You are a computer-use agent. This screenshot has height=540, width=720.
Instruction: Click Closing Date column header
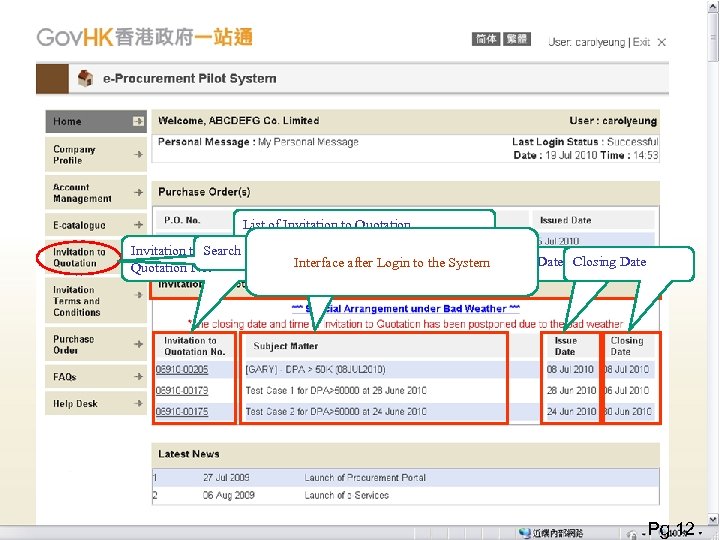tap(627, 346)
